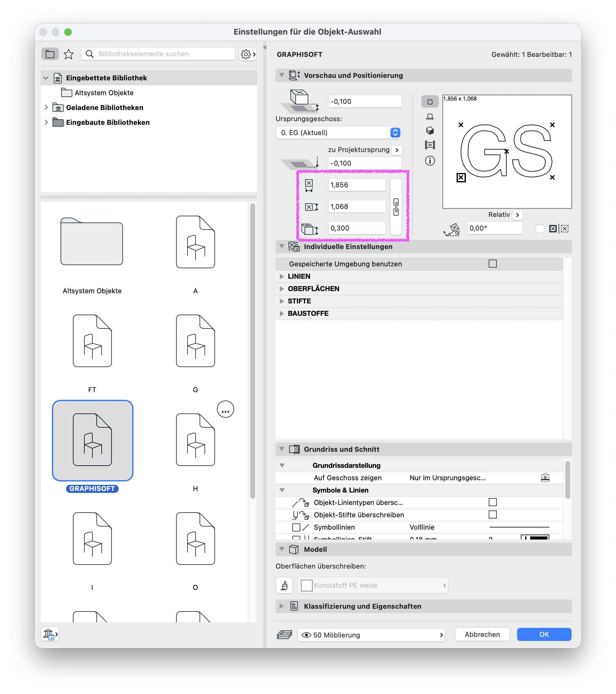Click the Bibliothekselemente suchen search field
616x694 pixels.
(x=158, y=54)
